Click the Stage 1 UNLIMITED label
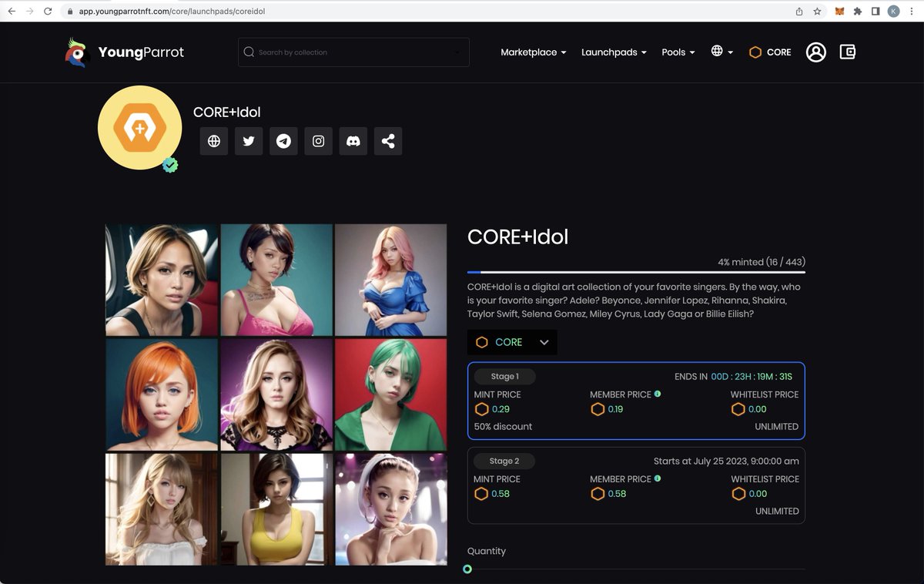The height and width of the screenshot is (584, 924). point(777,426)
